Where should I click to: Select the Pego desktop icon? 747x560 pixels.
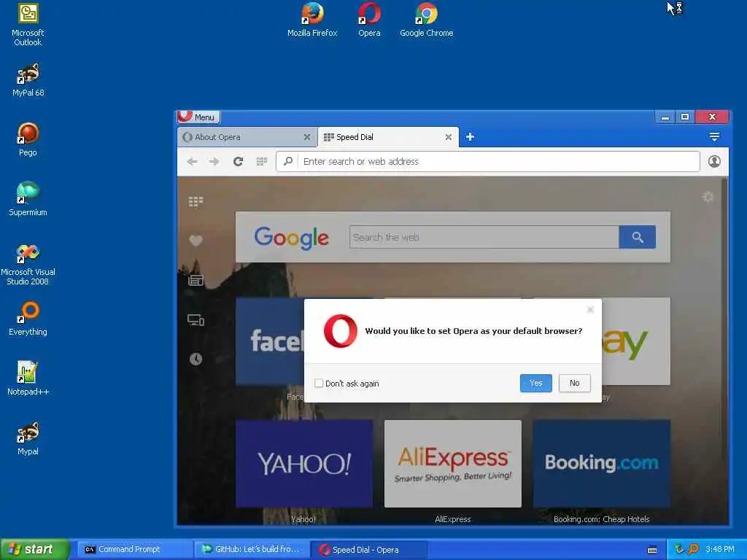tap(28, 139)
